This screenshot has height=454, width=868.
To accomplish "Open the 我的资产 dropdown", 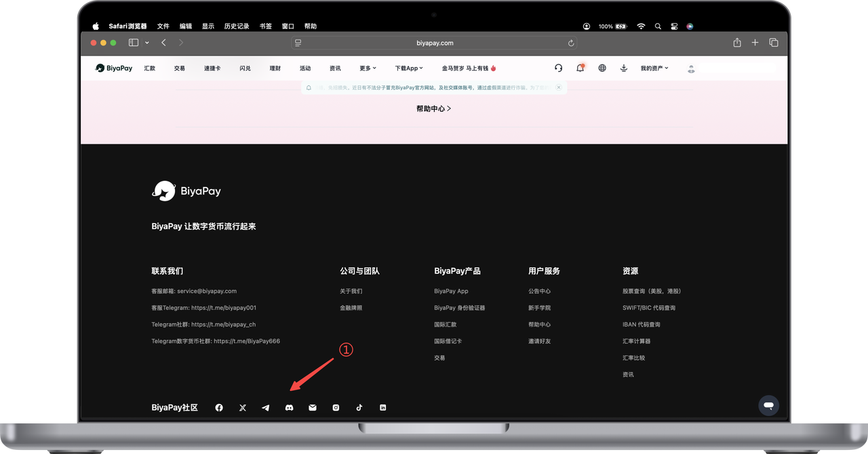I will point(654,68).
